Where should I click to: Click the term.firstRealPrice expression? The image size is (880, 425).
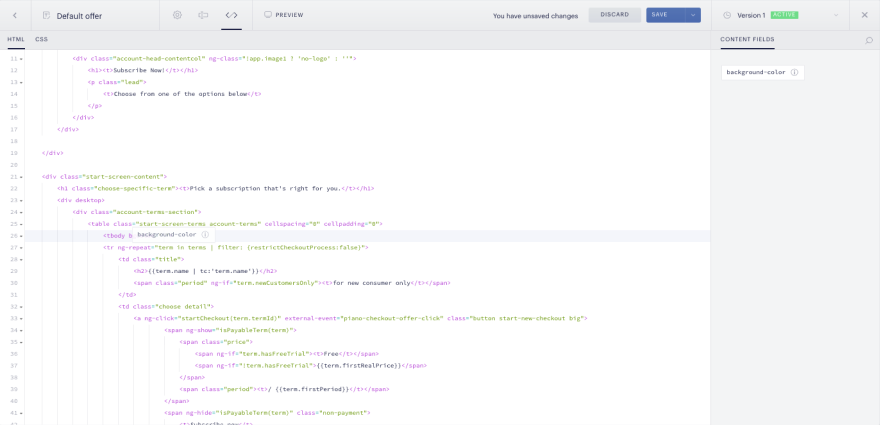[x=359, y=365]
